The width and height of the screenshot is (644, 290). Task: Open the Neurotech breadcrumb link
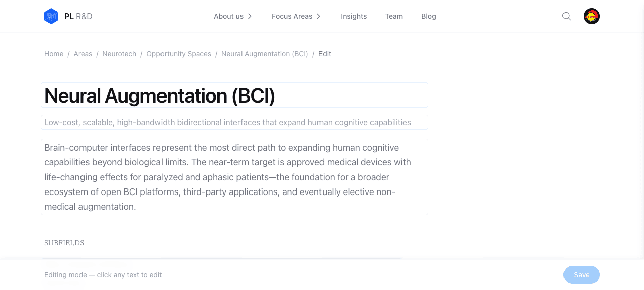tap(119, 54)
